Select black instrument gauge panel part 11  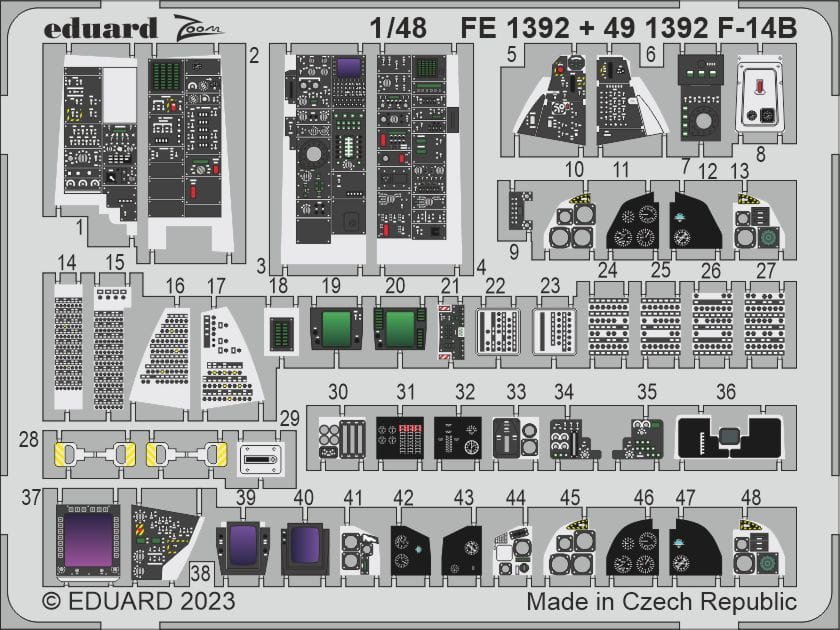[x=635, y=222]
